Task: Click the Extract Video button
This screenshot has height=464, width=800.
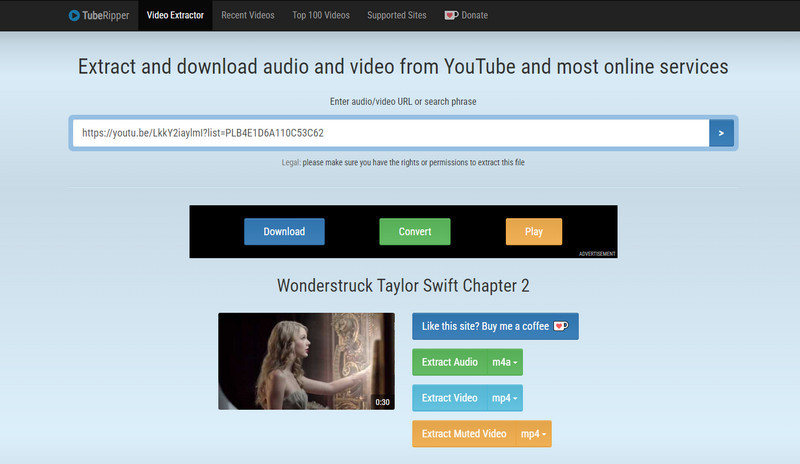Action: click(x=449, y=398)
